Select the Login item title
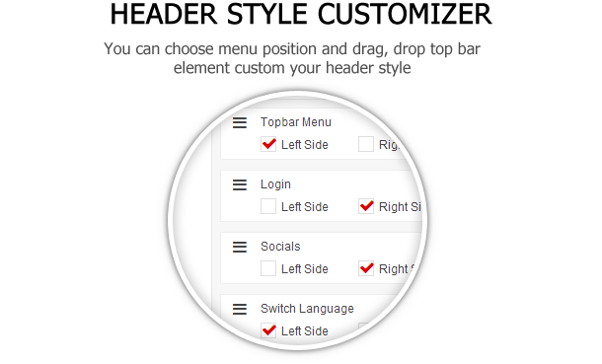The image size is (602, 364). click(x=275, y=184)
